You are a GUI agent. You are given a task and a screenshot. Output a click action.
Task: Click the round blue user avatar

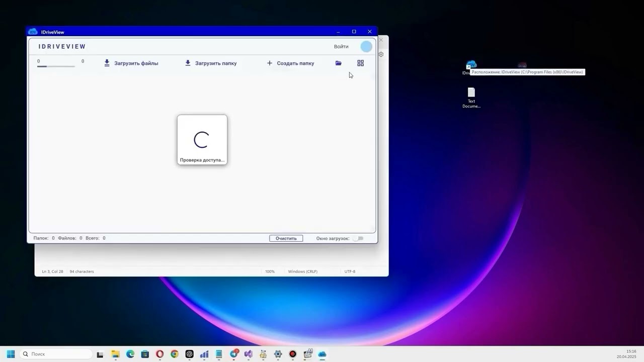(366, 47)
